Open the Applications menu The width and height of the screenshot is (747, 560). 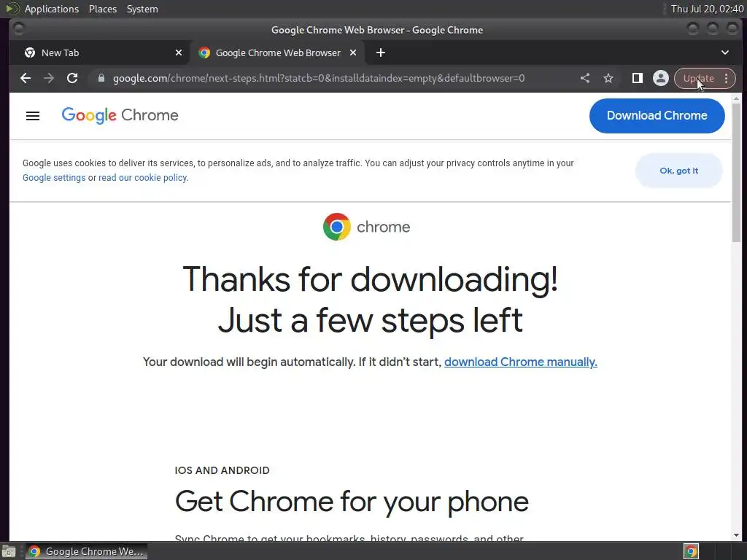click(x=52, y=9)
